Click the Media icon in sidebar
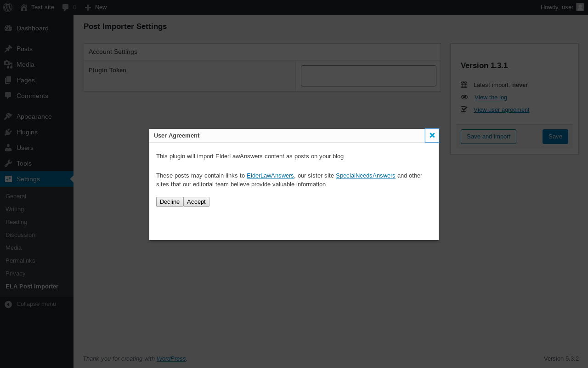This screenshot has height=368, width=588. pos(8,64)
